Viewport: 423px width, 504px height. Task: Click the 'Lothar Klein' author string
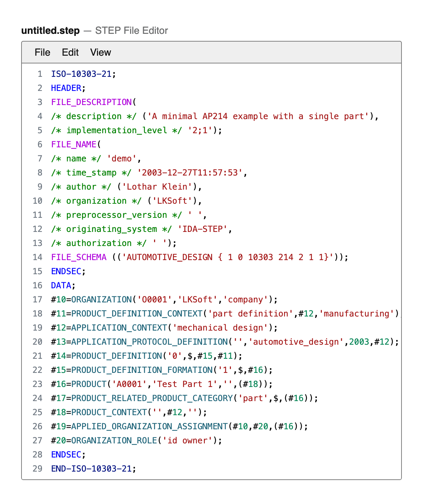(157, 187)
